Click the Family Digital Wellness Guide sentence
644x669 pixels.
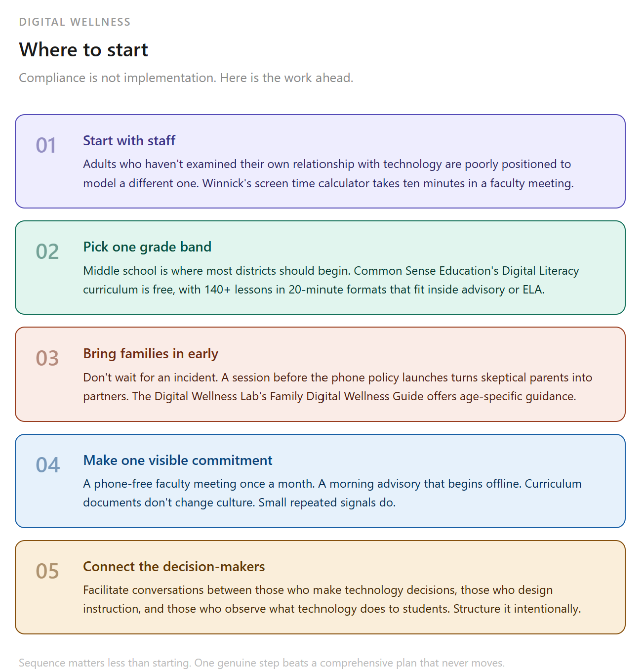[354, 396]
